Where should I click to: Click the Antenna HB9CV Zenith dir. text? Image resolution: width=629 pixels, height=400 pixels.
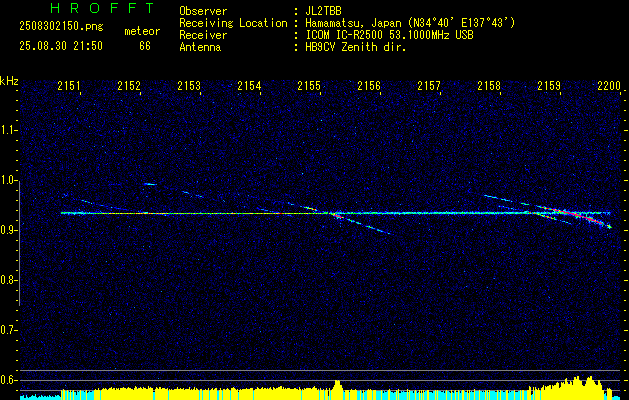click(x=355, y=47)
